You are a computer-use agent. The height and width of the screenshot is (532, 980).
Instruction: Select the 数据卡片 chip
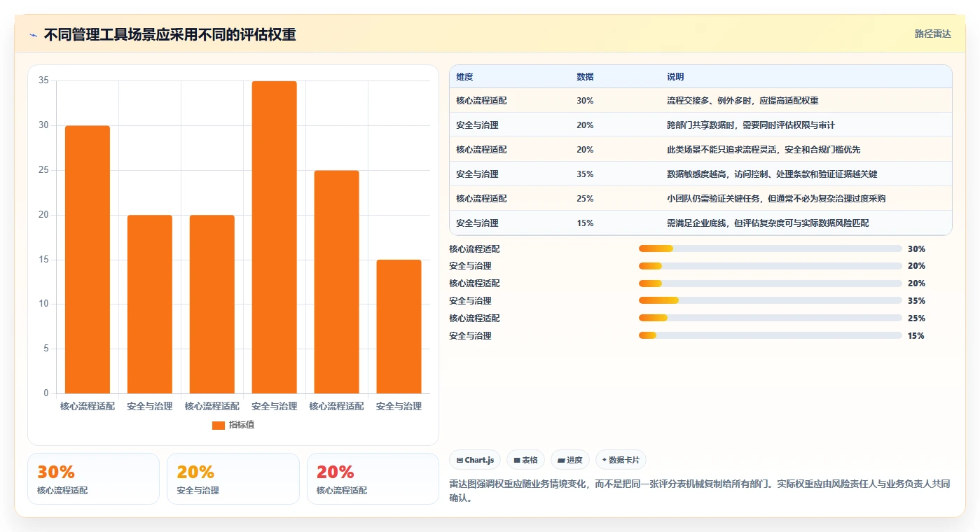621,460
